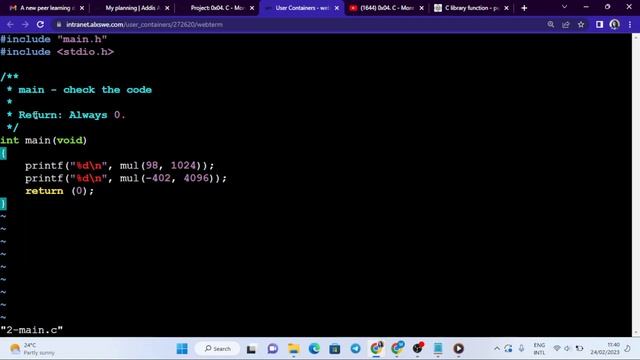This screenshot has width=640, height=360.
Task: Open Task View on the taskbar
Action: 251,349
